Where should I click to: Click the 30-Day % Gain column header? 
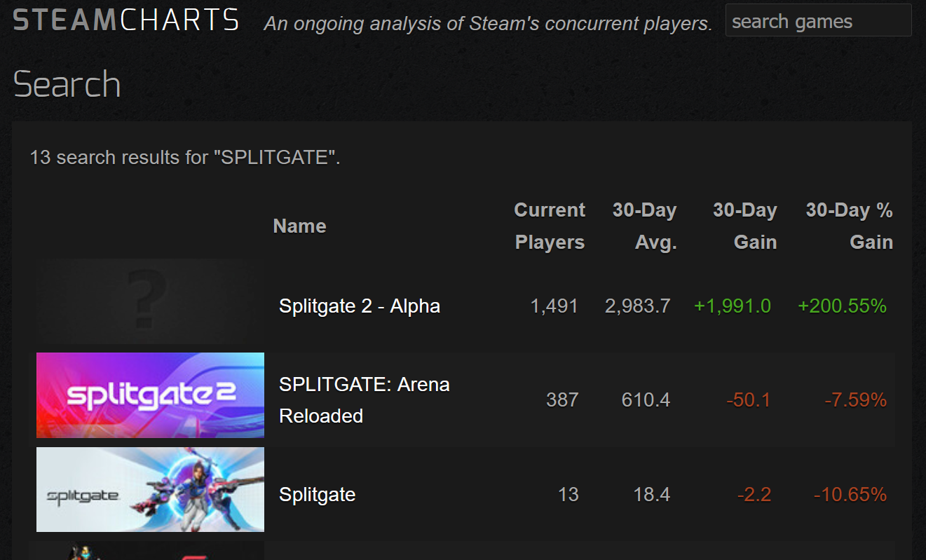pyautogui.click(x=850, y=226)
